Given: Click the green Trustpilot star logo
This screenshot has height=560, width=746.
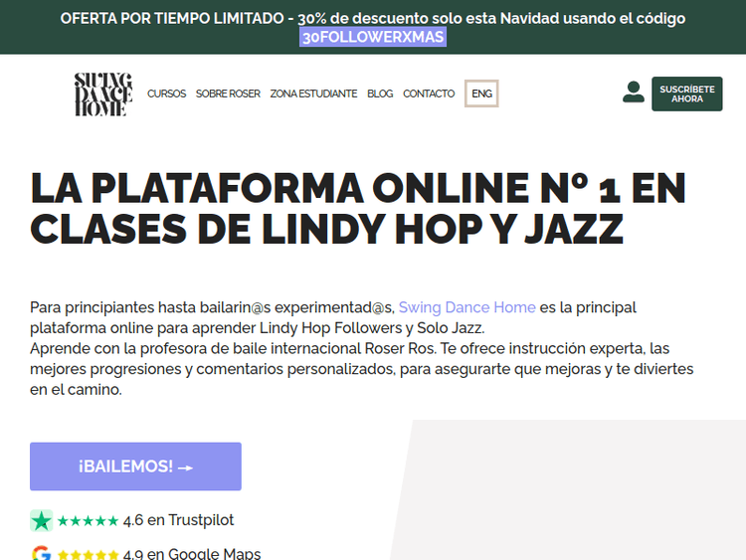Looking at the screenshot, I should coord(42,520).
